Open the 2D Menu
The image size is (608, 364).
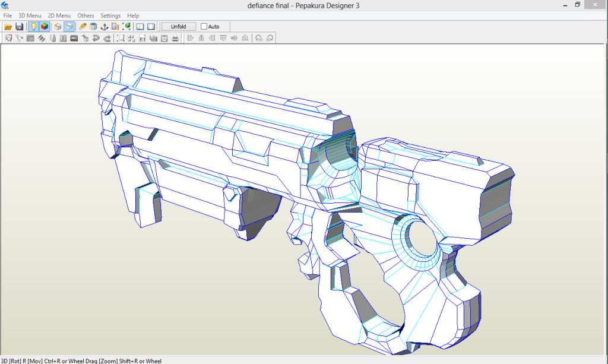[59, 15]
